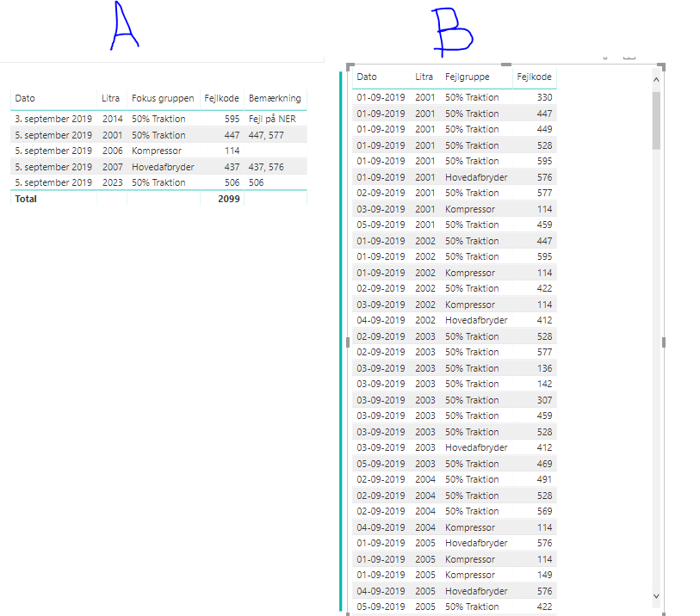
Task: Click Fejlkode 569 in table B
Action: pos(545,511)
